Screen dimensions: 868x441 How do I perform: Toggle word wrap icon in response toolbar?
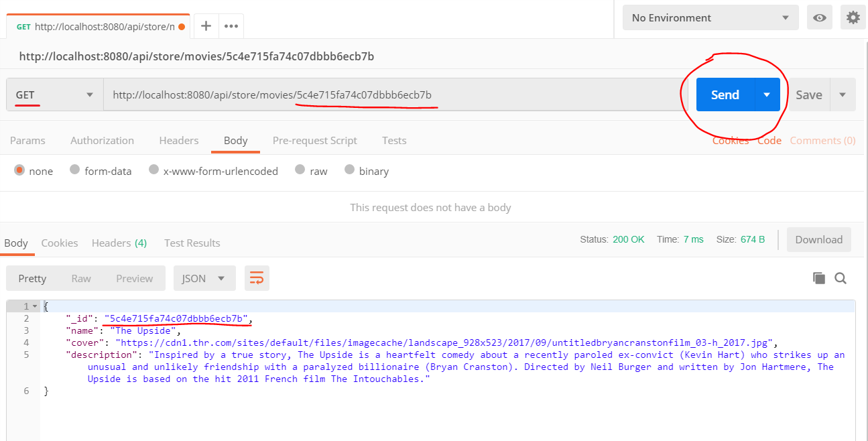coord(257,278)
